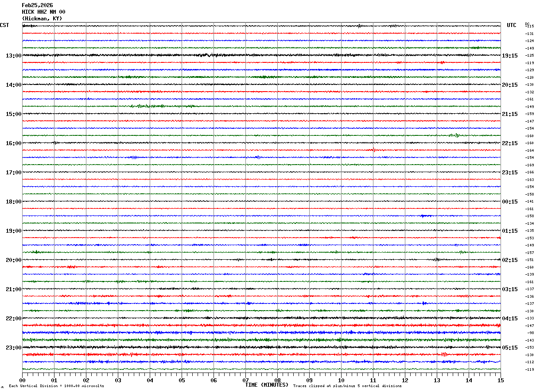Image resolution: width=536 pixels, height=392 pixels.
Task: Click 'Each Vertical Division = 1000.00 microvolts' note
Action: pos(56,386)
